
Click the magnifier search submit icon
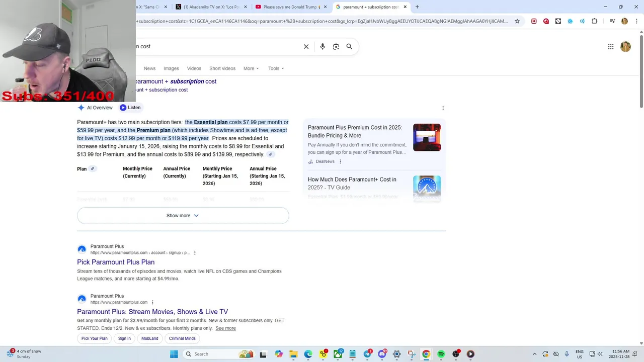(349, 46)
